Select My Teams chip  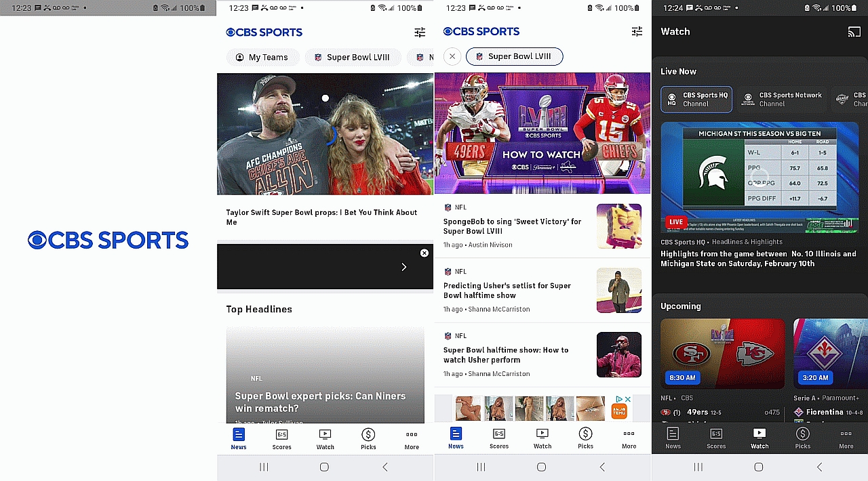pyautogui.click(x=262, y=57)
